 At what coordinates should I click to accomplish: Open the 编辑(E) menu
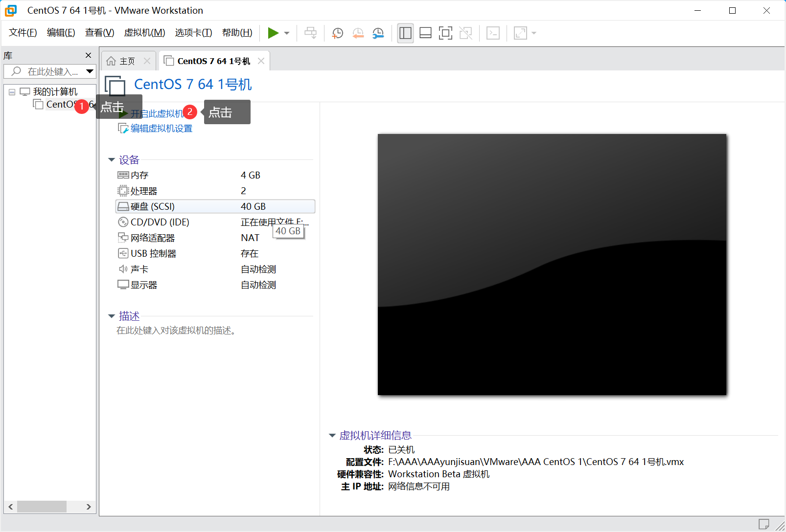[61, 33]
